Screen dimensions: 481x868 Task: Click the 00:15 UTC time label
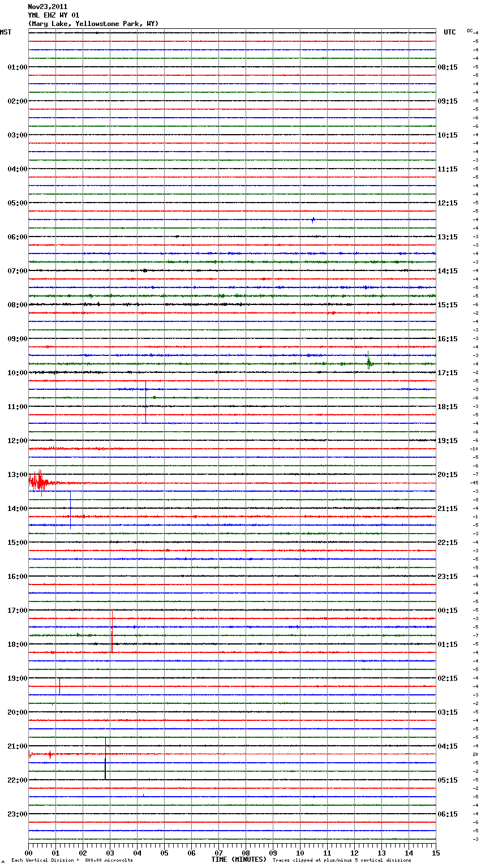point(448,611)
